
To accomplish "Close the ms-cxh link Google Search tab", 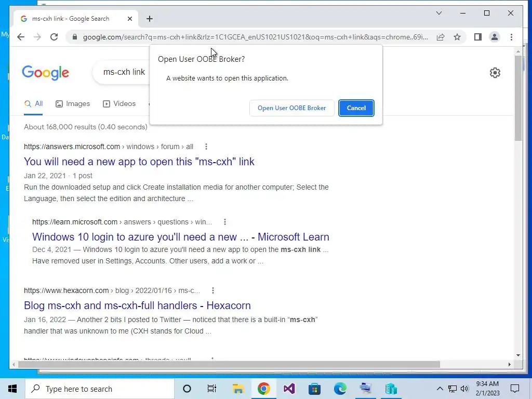I will point(129,19).
